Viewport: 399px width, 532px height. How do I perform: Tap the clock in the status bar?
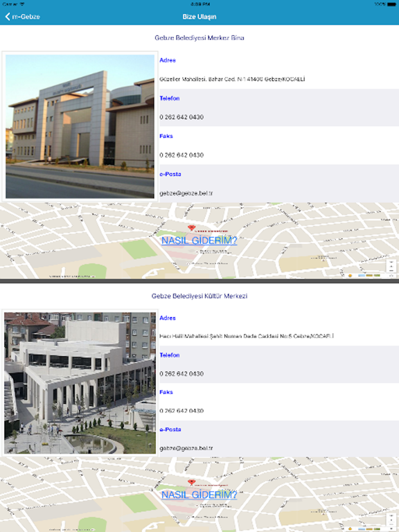pos(200,4)
